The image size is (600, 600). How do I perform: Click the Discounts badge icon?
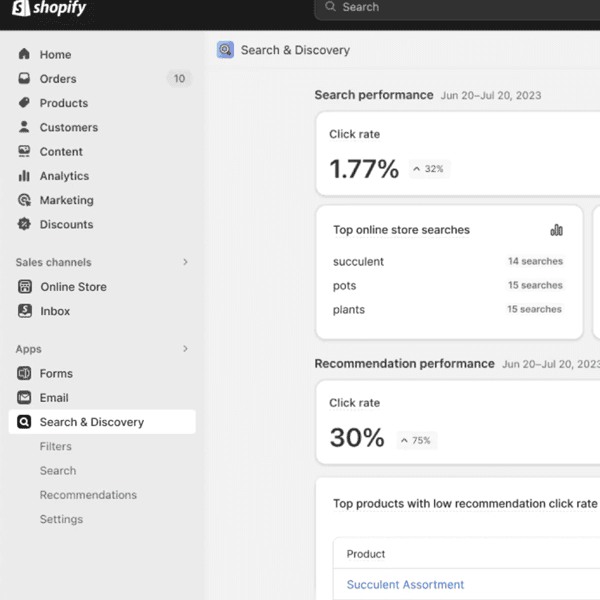(24, 224)
